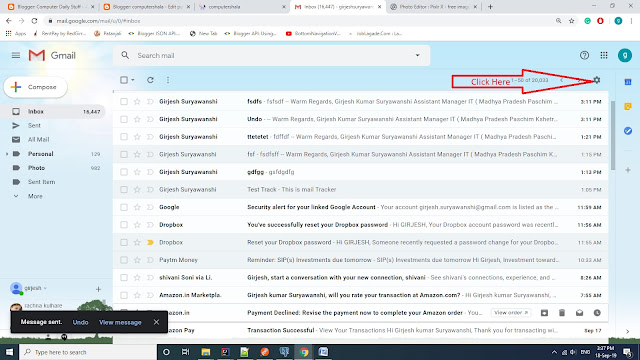
Task: Open the Calendar side panel icon
Action: pos(628,82)
